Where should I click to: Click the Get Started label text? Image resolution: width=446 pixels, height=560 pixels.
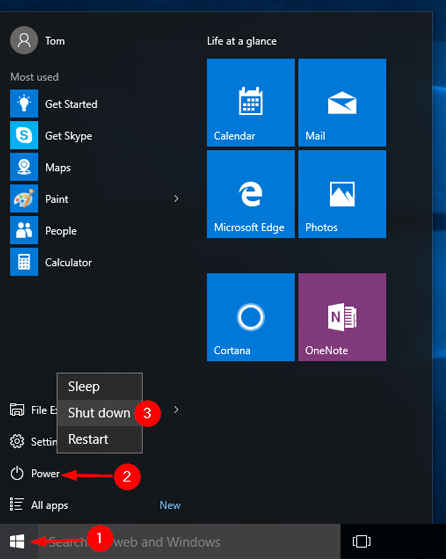71,104
